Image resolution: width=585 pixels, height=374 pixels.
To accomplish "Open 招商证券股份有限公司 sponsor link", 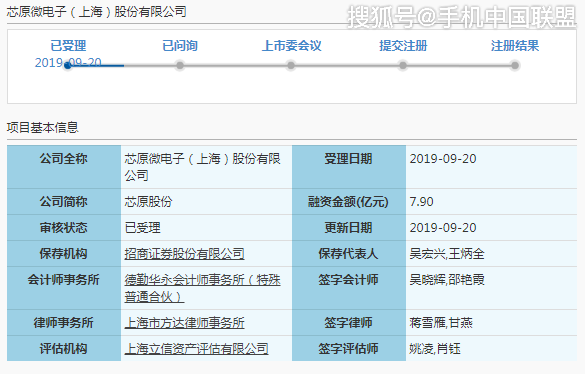I will [184, 254].
